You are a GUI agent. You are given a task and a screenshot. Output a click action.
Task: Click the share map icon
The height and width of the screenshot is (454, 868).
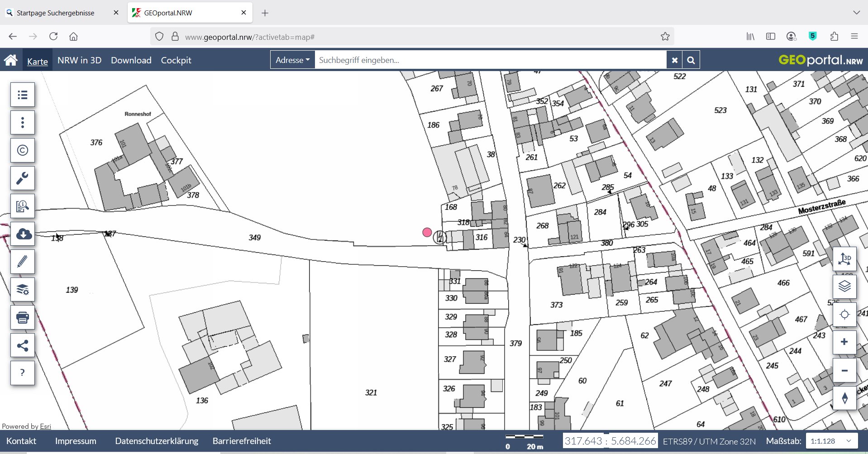click(x=23, y=345)
